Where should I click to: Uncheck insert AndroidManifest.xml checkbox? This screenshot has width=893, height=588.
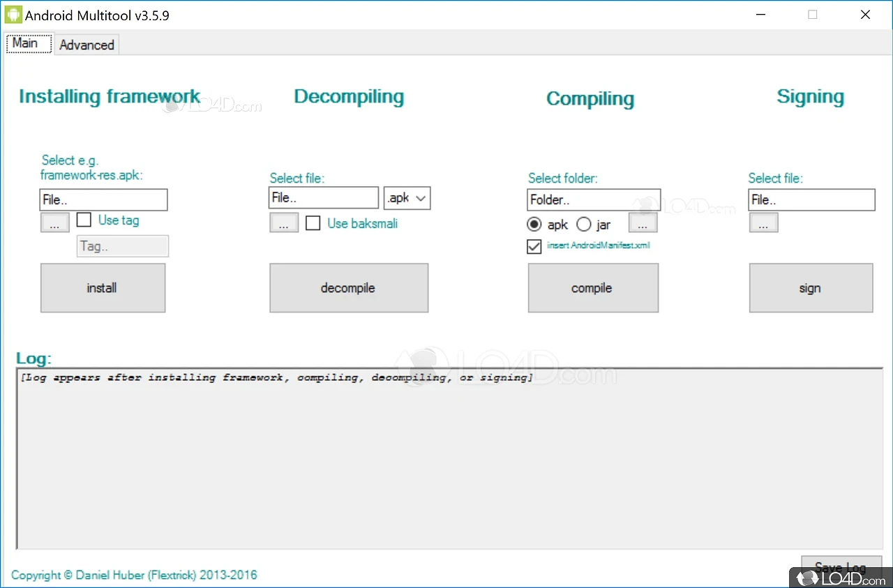coord(534,246)
